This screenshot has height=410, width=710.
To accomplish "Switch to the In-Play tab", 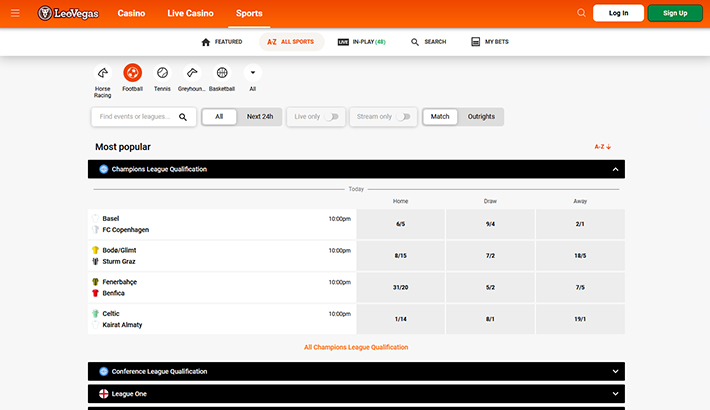I will coord(362,42).
